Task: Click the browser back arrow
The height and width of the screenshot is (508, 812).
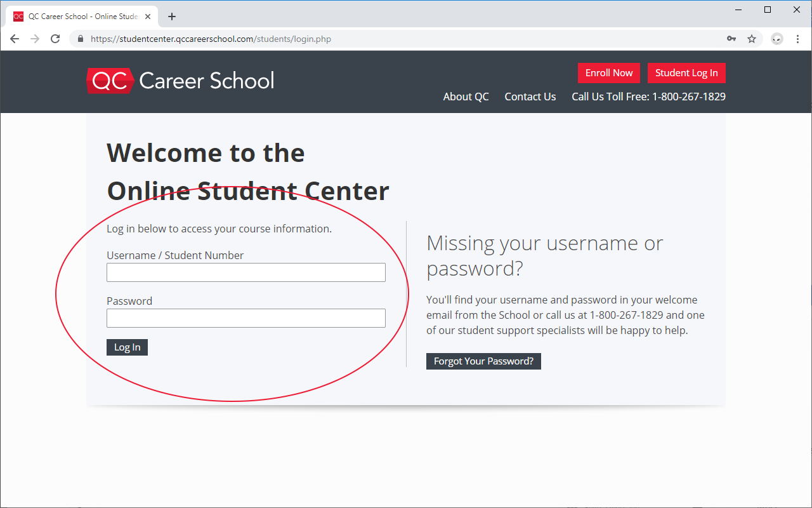Action: coord(15,39)
